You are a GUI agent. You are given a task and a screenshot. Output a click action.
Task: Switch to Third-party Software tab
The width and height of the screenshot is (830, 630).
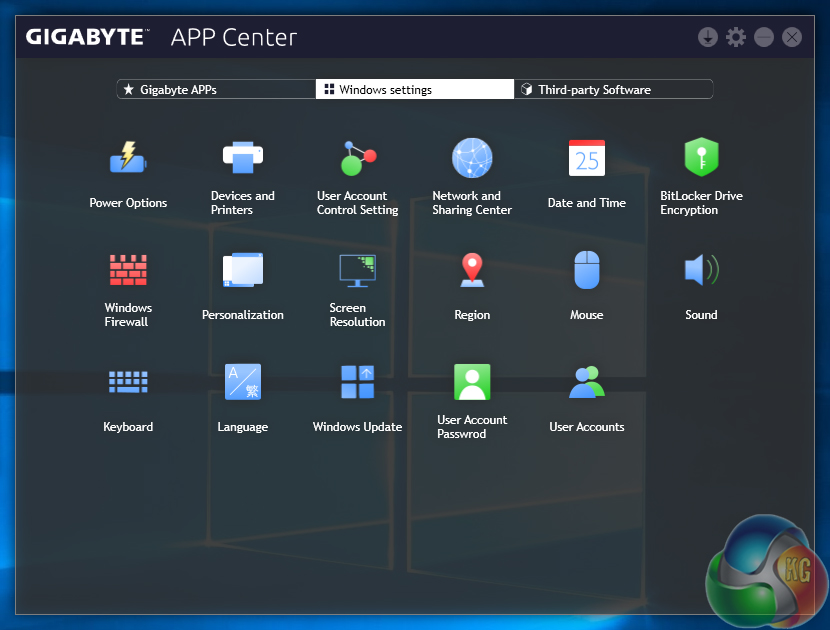click(x=613, y=90)
